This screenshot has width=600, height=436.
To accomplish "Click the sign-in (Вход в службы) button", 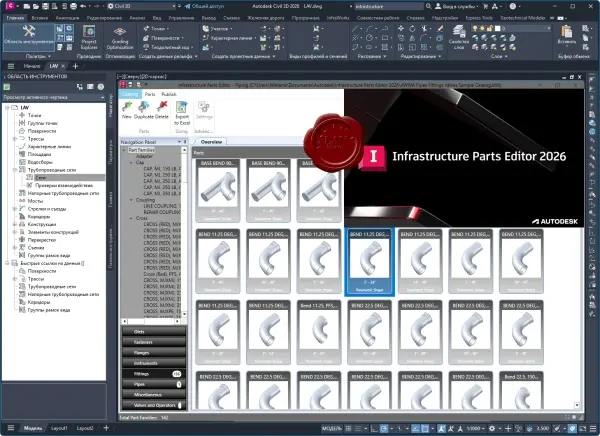I will [457, 6].
